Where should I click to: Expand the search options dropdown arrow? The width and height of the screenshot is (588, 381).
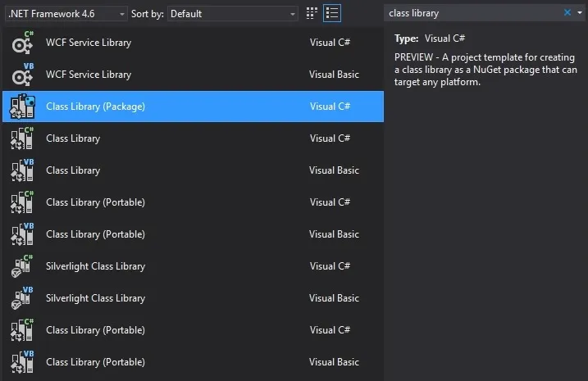pyautogui.click(x=580, y=13)
